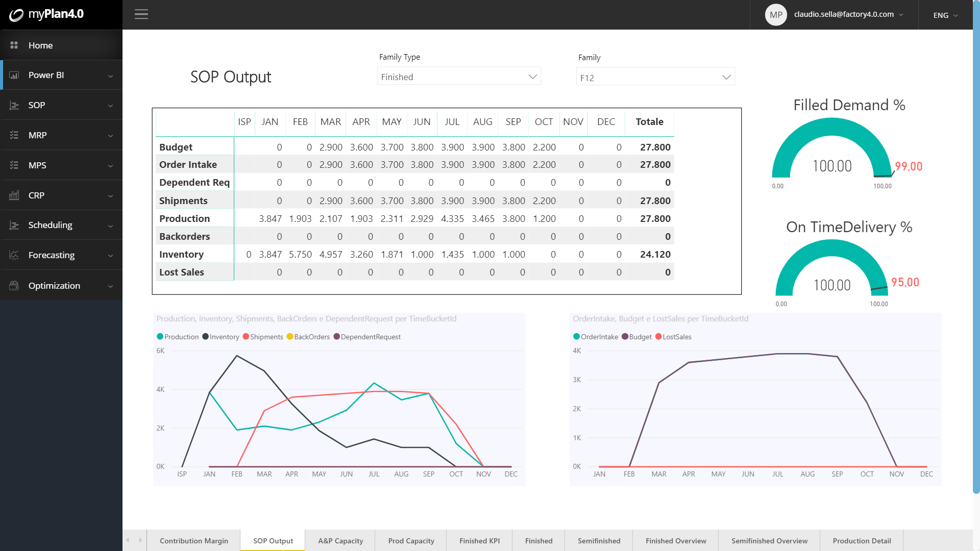Viewport: 980px width, 551px height.
Task: Open the Family Type dropdown
Action: point(459,77)
